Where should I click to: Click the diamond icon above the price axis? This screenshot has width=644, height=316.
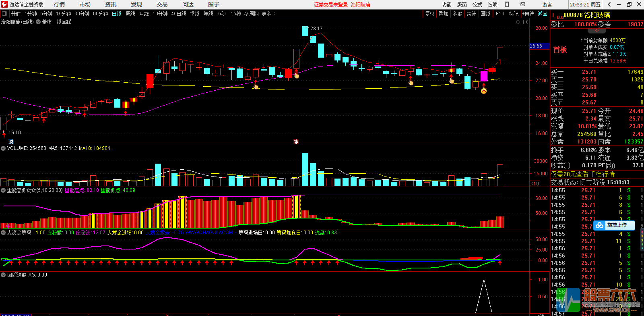click(x=518, y=22)
